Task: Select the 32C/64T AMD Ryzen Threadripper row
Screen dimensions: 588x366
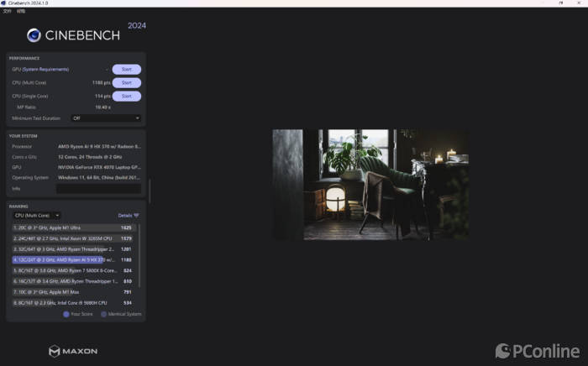Action: pos(73,249)
